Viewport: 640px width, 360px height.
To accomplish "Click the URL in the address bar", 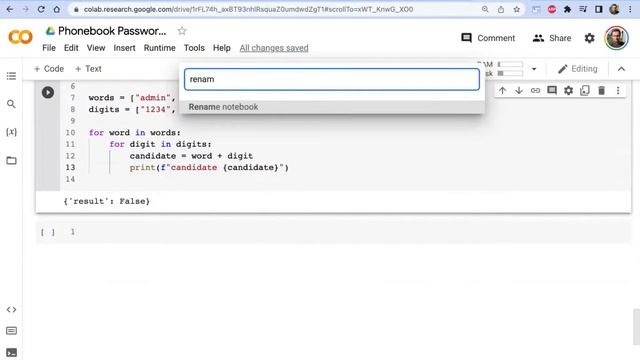I will coord(248,9).
